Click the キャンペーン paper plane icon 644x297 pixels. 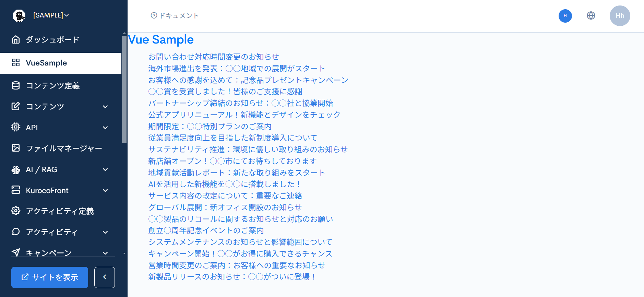pos(16,252)
